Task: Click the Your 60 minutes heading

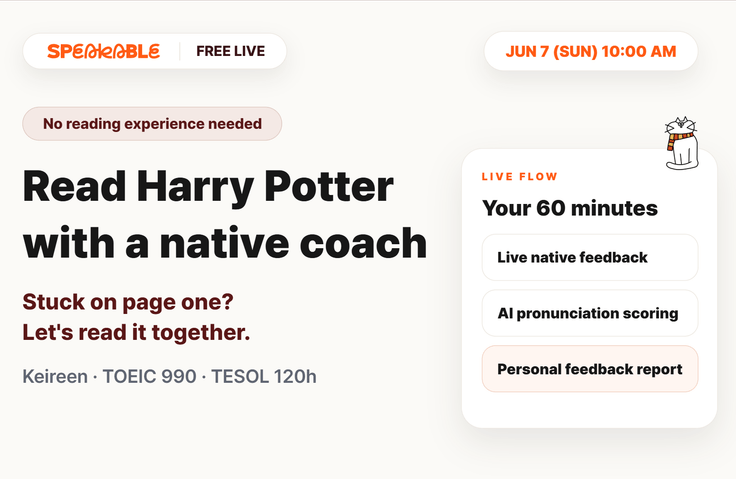Action: (570, 208)
